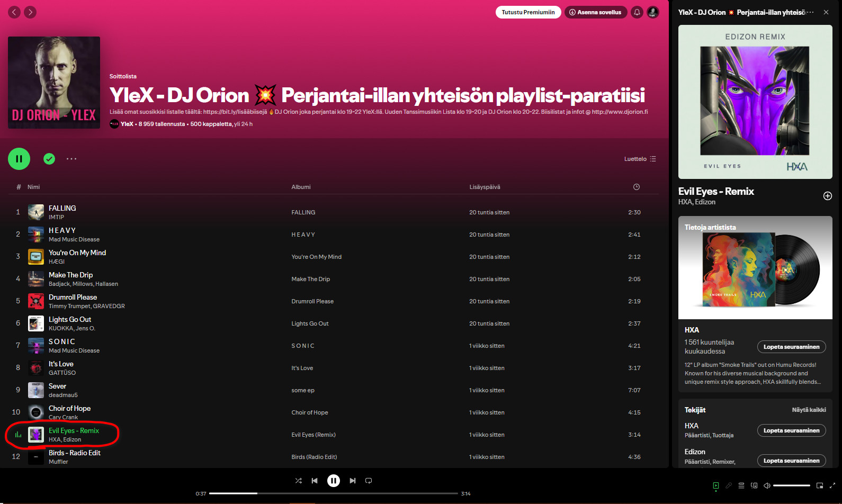Screen dimensions: 842x504
Task: Sort the list by the Lisäyspäivä column
Action: pos(485,187)
